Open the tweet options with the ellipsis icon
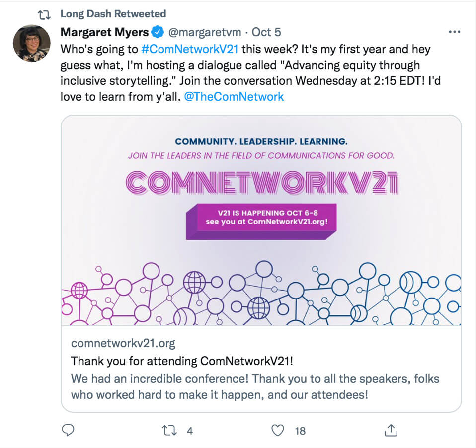 (455, 31)
